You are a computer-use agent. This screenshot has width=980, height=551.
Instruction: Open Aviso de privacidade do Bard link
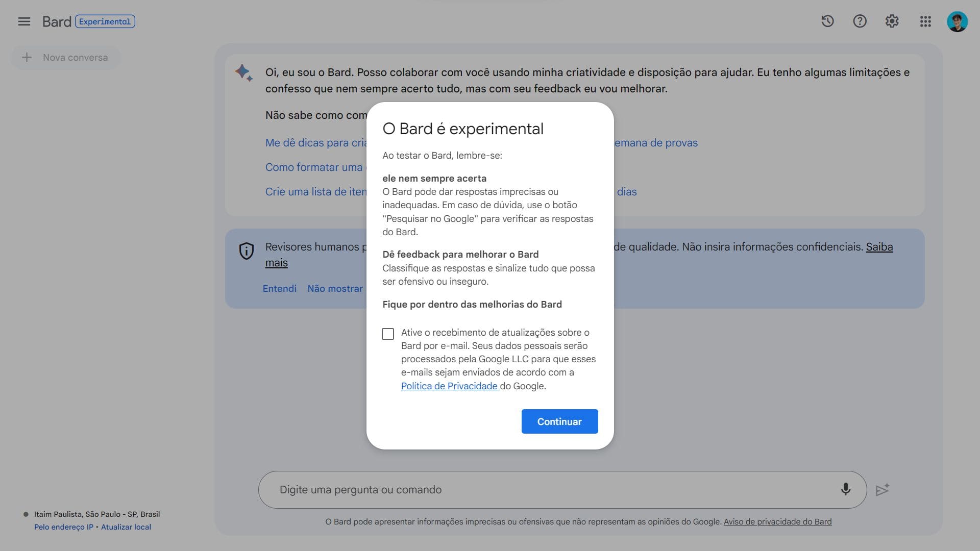(777, 521)
